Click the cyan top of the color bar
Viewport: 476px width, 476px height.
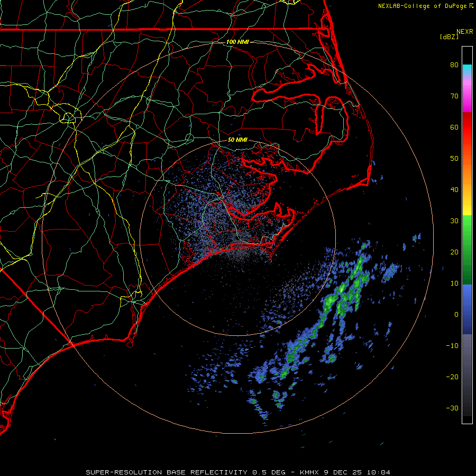pos(467,69)
